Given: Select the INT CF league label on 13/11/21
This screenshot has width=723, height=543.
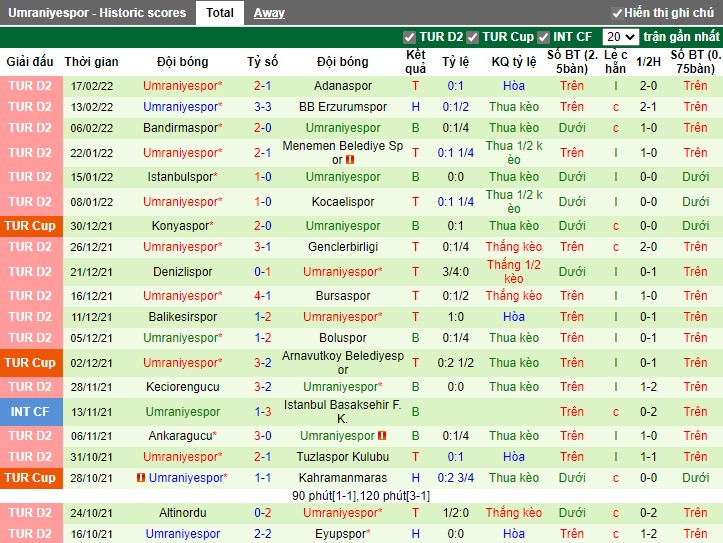Looking at the screenshot, I should click(x=30, y=412).
